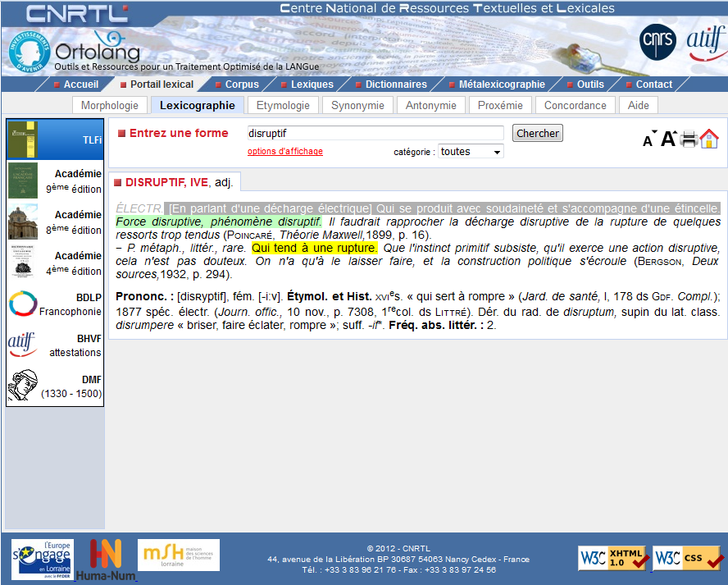The height and width of the screenshot is (585, 728).
Task: Open the Aide tab
Action: click(639, 105)
